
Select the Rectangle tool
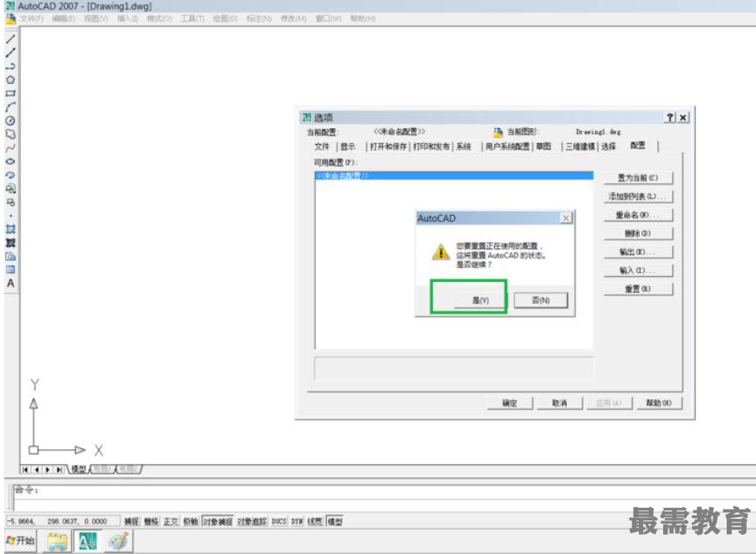(x=11, y=93)
